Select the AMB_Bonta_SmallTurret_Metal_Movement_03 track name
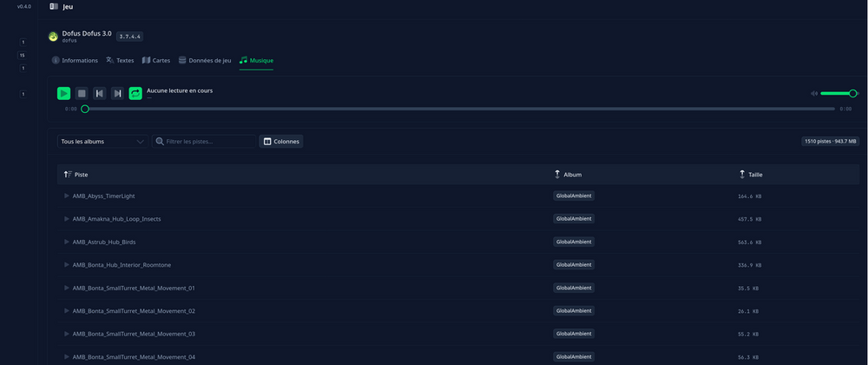This screenshot has width=868, height=365. click(x=134, y=334)
